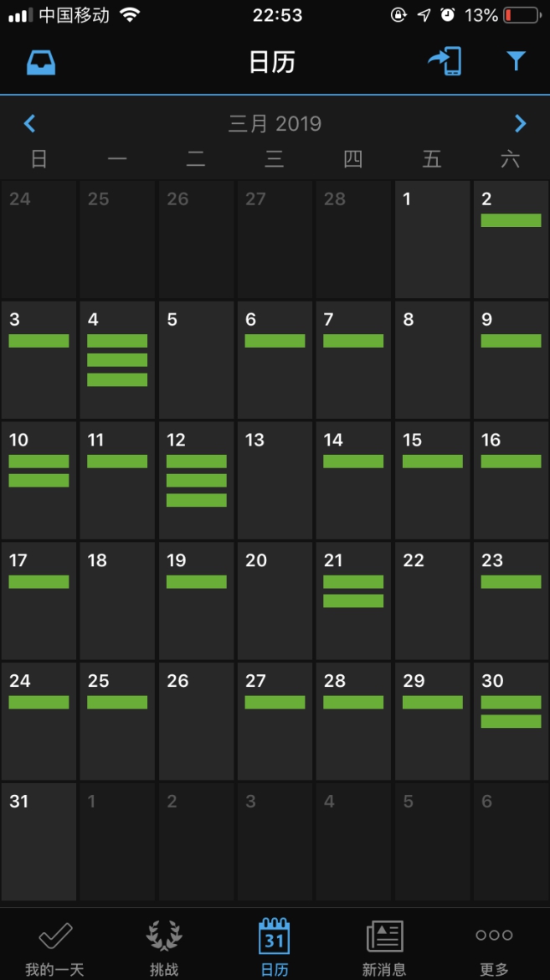Image resolution: width=550 pixels, height=980 pixels.
Task: Select March 31 day cell
Action: (x=39, y=841)
